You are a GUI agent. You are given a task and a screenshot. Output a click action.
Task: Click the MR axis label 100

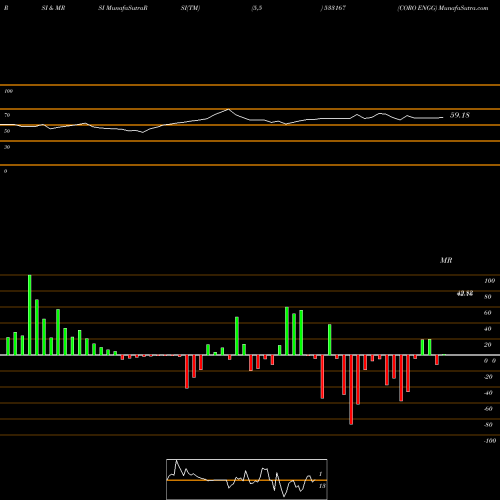[490, 281]
